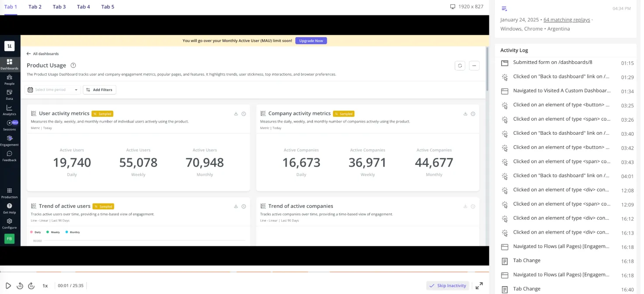
Task: Open the Analytics sidebar item
Action: tap(9, 110)
